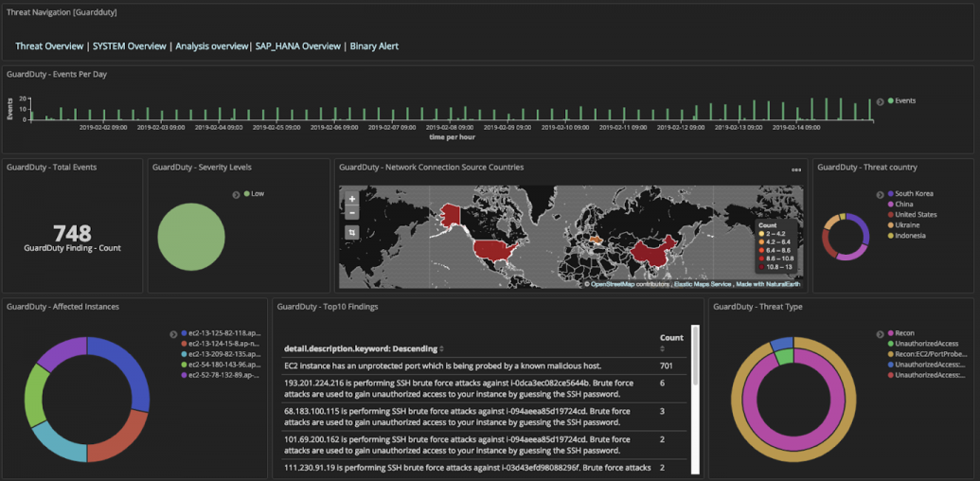The height and width of the screenshot is (481, 980).
Task: Select the 193.201.224.216 brute force row
Action: tap(485, 388)
